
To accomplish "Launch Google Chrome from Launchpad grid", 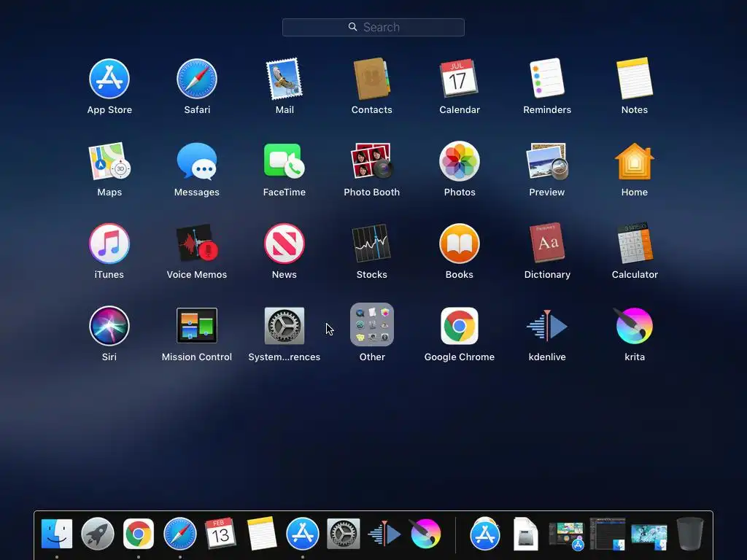I will 460,326.
